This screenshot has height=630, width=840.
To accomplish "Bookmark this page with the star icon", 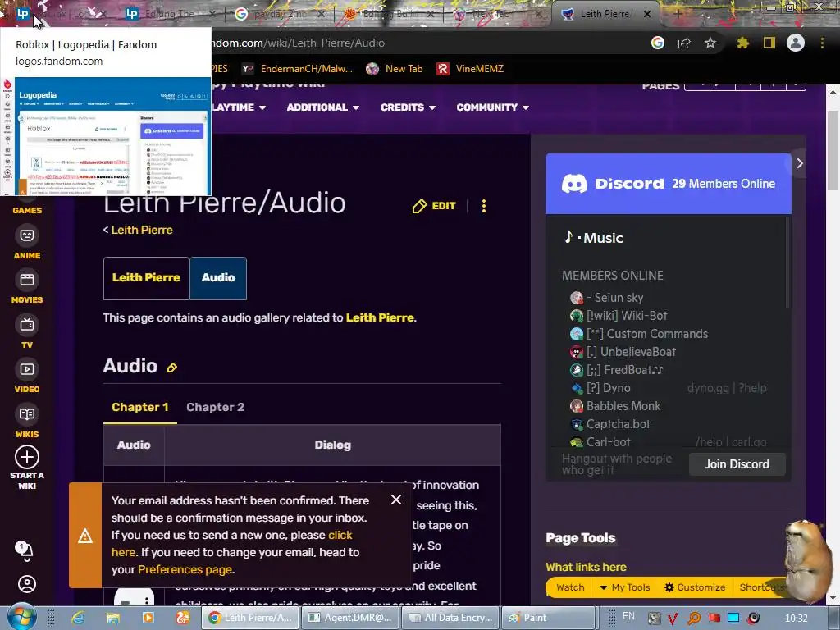I will click(x=710, y=43).
